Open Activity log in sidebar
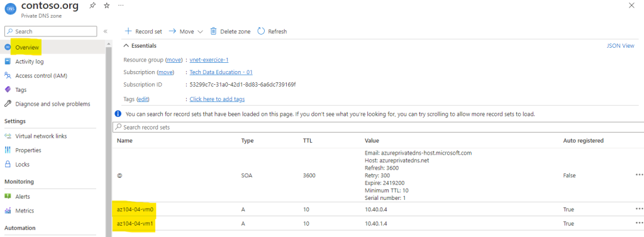This screenshot has height=237, width=644. tap(29, 62)
